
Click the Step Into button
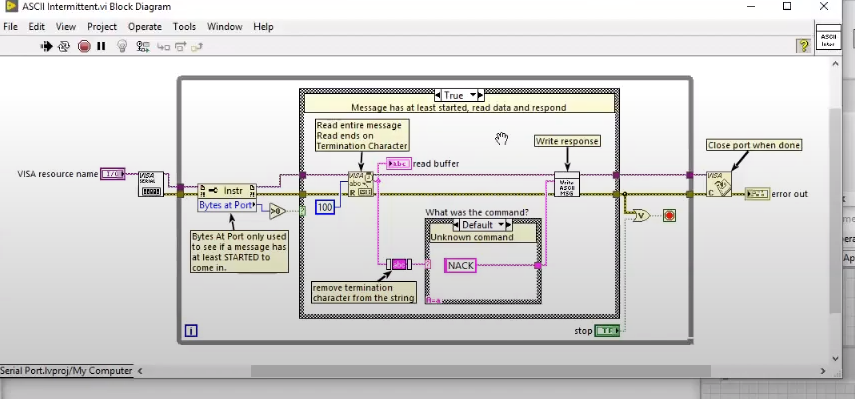tap(163, 47)
